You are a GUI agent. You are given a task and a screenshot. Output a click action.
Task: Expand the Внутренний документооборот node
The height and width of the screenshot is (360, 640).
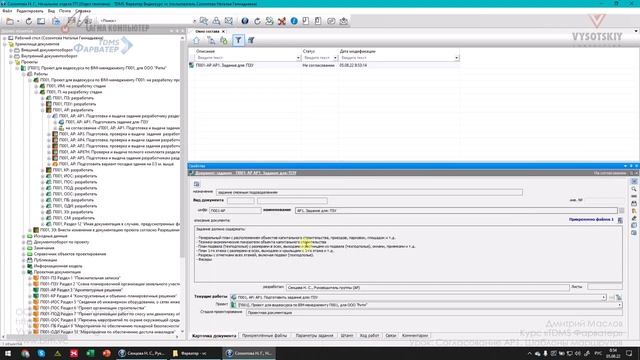11,56
